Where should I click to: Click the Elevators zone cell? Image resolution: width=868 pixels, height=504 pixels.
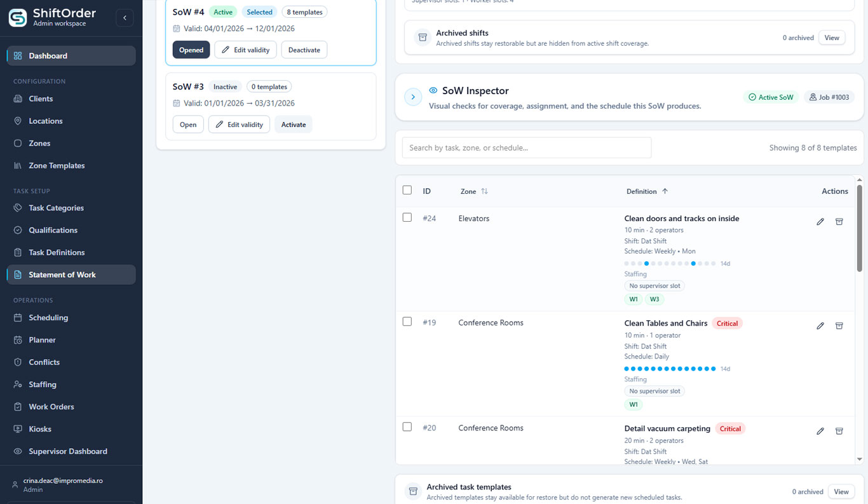(474, 219)
